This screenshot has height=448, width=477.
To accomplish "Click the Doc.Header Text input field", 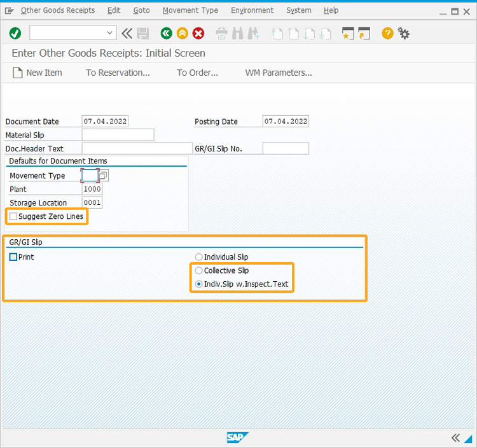I will pos(137,148).
